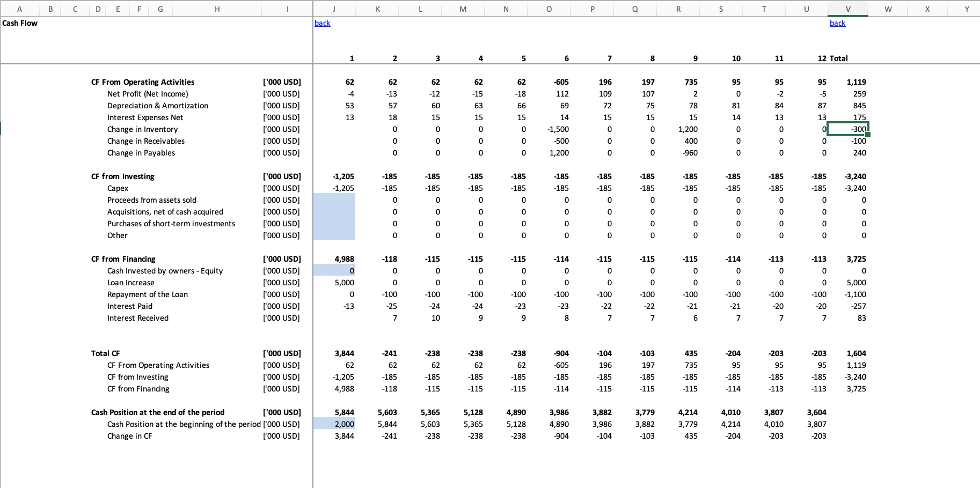The image size is (980, 488).
Task: Select the blue equity input cell with 0
Action: click(334, 271)
